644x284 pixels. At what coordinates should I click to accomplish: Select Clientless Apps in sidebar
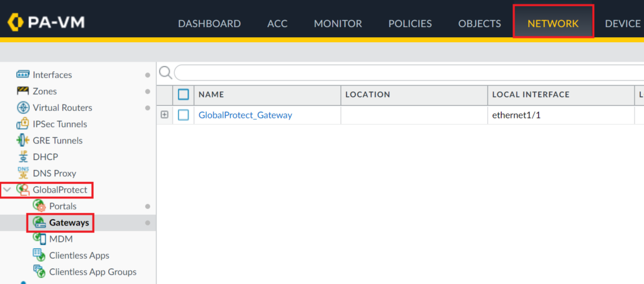click(79, 256)
